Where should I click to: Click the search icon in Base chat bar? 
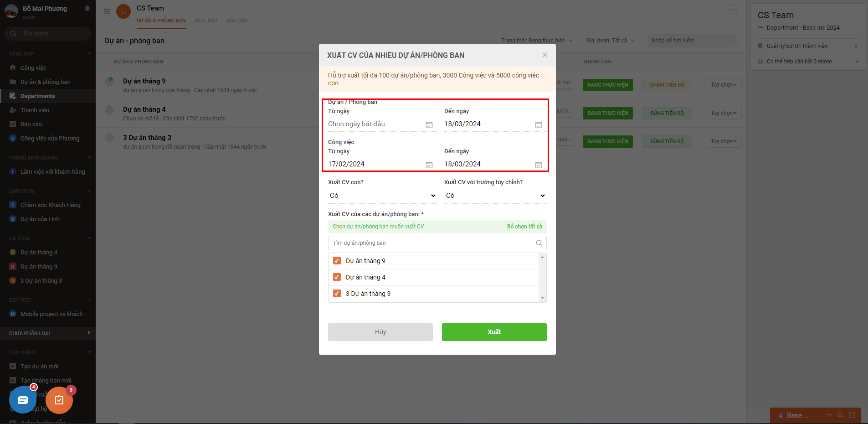(840, 415)
